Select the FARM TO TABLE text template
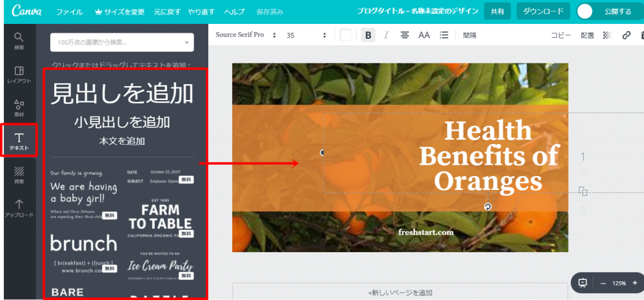644x300 pixels. pyautogui.click(x=160, y=219)
